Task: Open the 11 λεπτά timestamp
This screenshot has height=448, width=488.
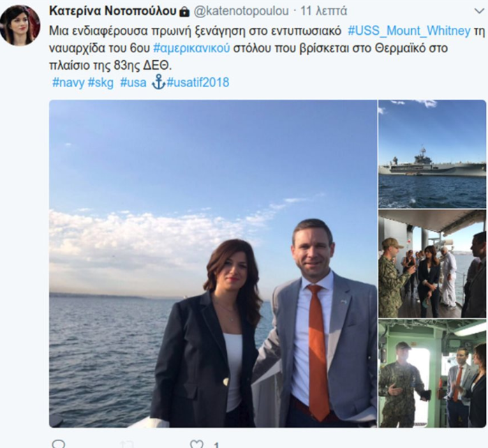Action: 323,11
